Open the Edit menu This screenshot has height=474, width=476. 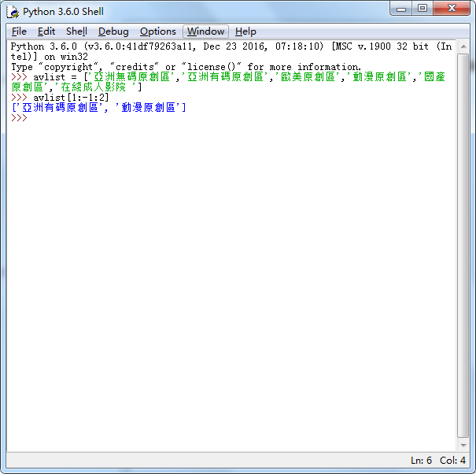(46, 31)
